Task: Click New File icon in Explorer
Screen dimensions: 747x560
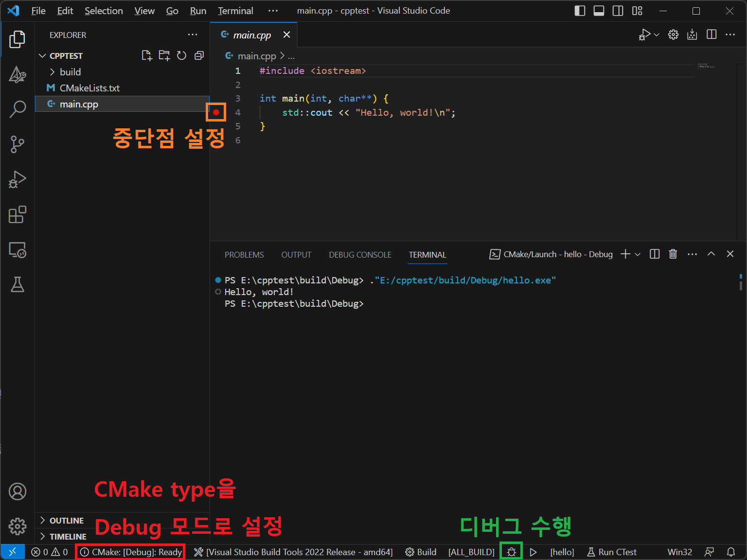Action: tap(146, 55)
